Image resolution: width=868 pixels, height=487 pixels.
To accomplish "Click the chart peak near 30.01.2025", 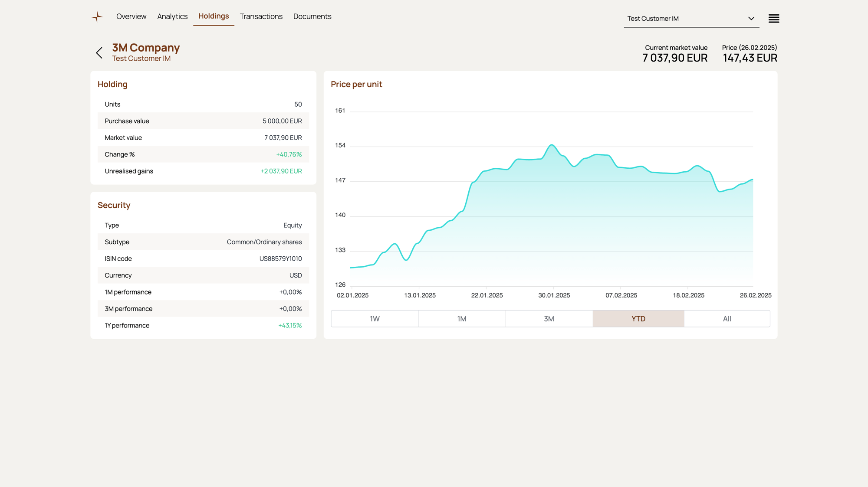I will tap(552, 145).
